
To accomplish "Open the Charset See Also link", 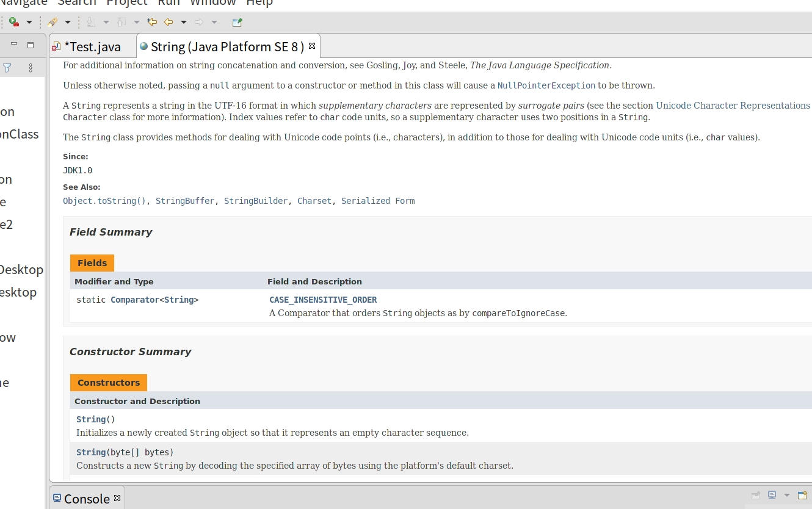I will coord(314,201).
